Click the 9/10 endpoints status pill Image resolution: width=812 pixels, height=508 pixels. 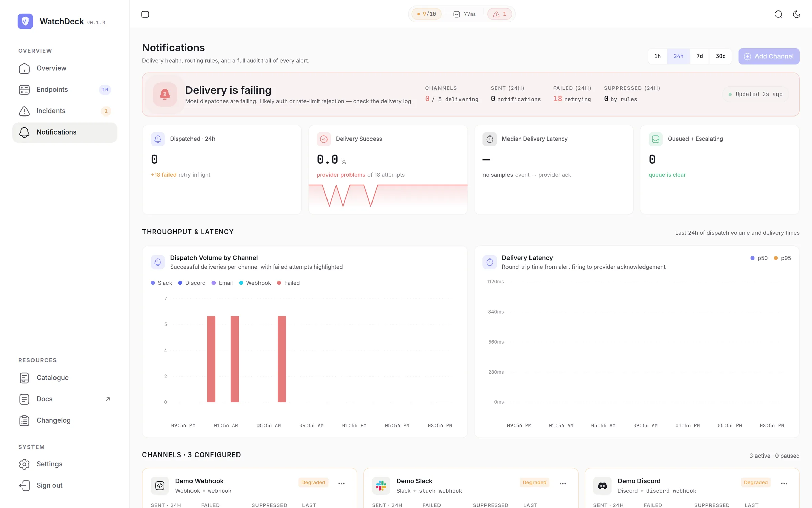(x=426, y=14)
